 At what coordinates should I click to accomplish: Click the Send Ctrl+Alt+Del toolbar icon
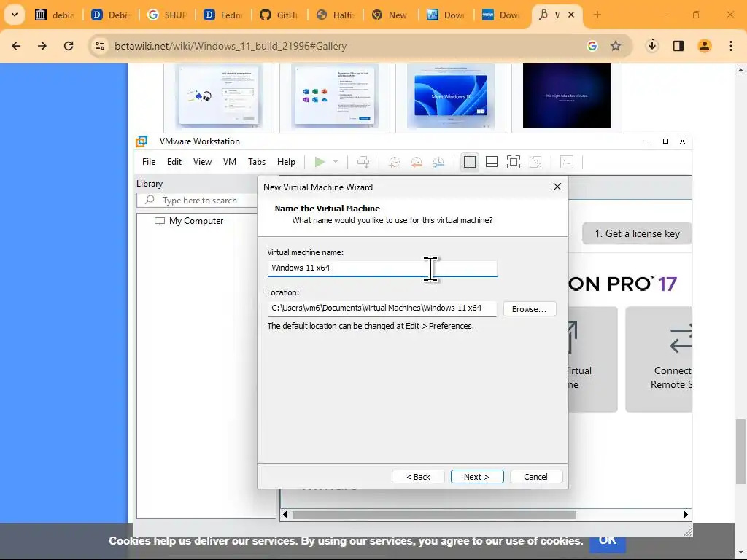tap(363, 162)
